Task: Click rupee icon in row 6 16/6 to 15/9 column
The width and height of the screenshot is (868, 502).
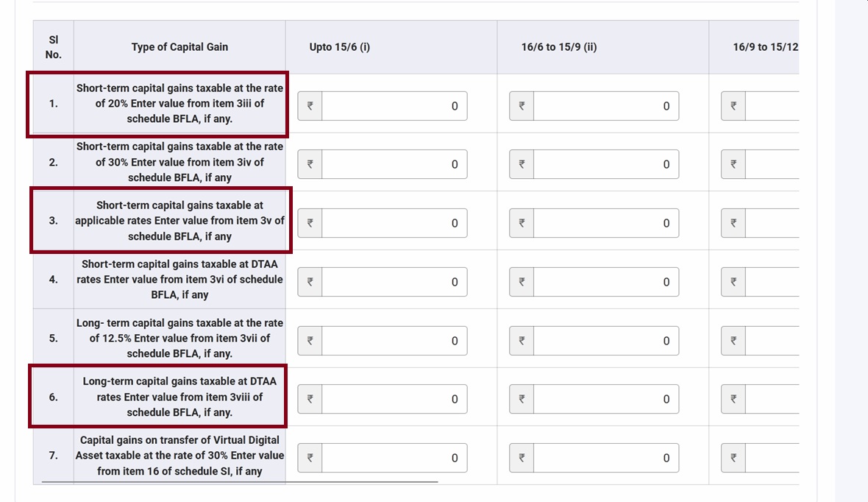Action: tap(522, 399)
